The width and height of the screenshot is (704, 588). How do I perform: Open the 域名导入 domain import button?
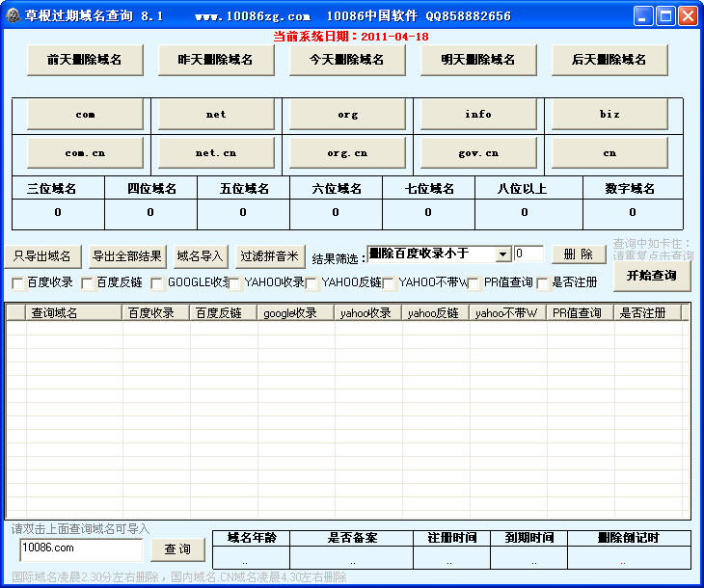(200, 256)
